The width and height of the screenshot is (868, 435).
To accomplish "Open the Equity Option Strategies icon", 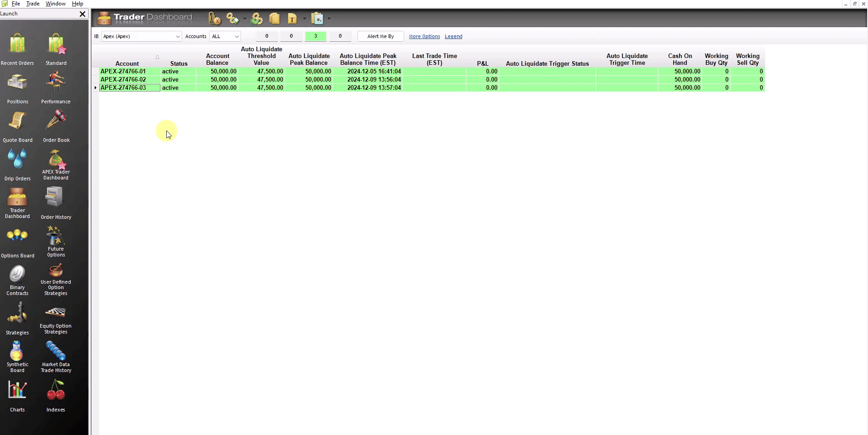I will (56, 312).
